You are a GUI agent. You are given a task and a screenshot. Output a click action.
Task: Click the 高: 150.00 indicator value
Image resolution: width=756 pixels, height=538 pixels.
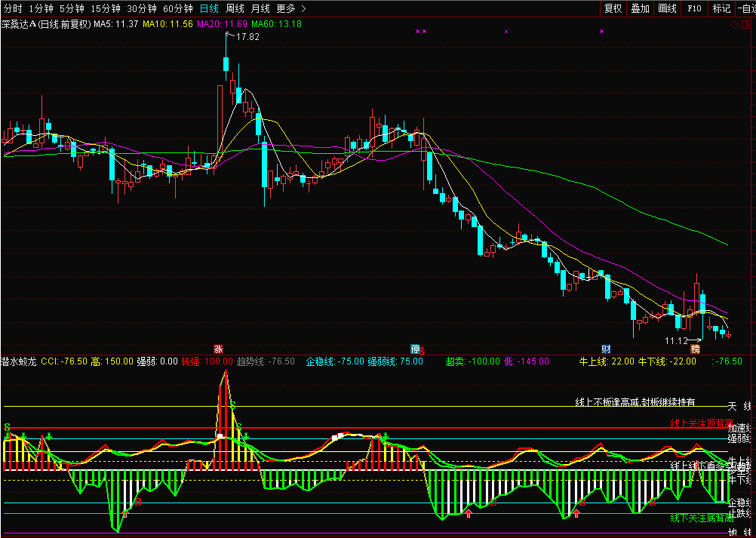click(112, 361)
